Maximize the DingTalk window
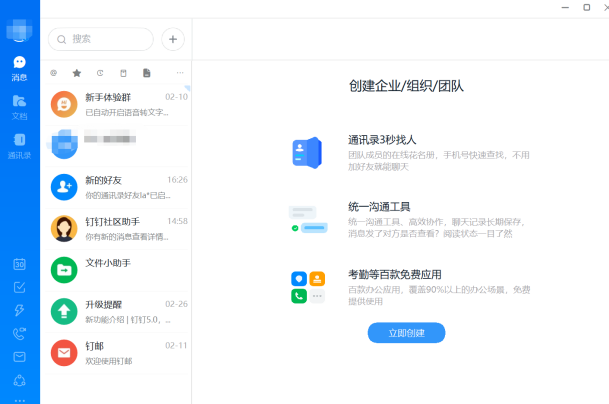 (587, 7)
